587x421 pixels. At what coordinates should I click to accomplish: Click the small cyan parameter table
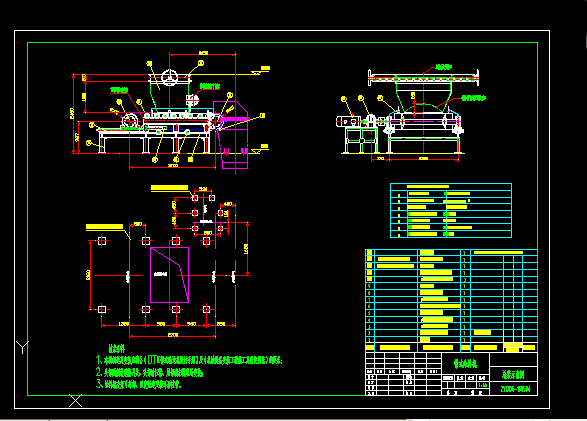tap(451, 210)
